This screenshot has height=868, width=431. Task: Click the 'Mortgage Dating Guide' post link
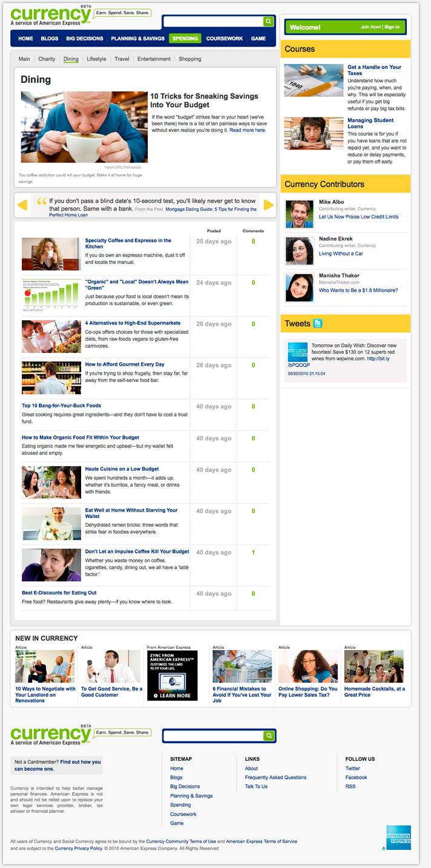pos(153,212)
